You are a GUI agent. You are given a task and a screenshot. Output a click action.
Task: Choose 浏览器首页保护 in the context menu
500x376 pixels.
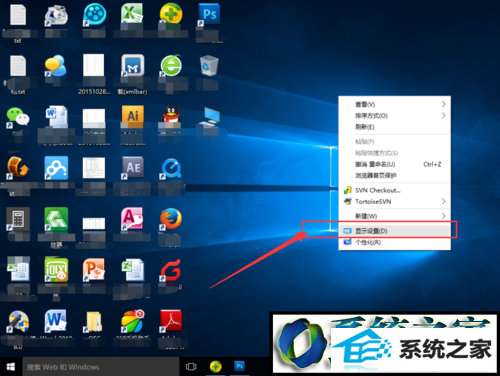point(395,175)
